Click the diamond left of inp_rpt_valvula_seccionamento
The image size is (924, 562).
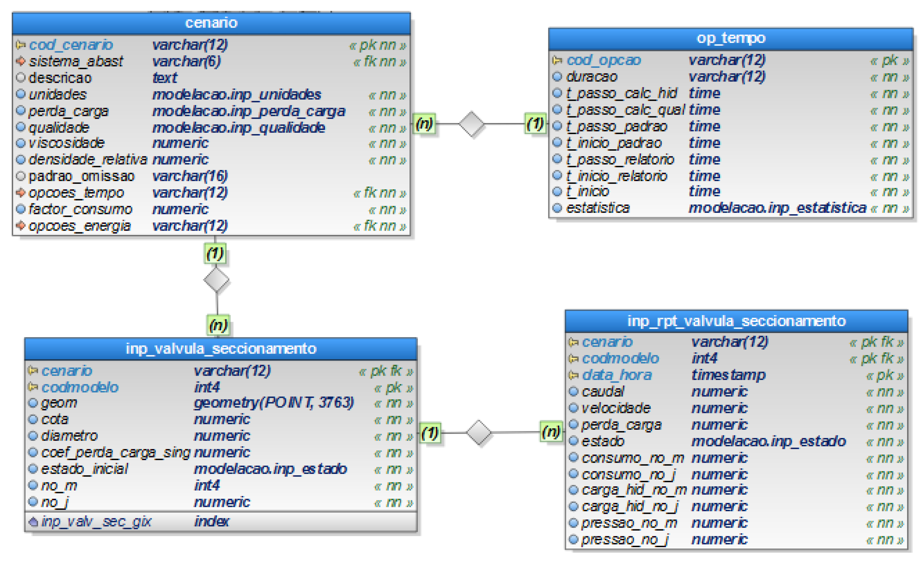[479, 433]
